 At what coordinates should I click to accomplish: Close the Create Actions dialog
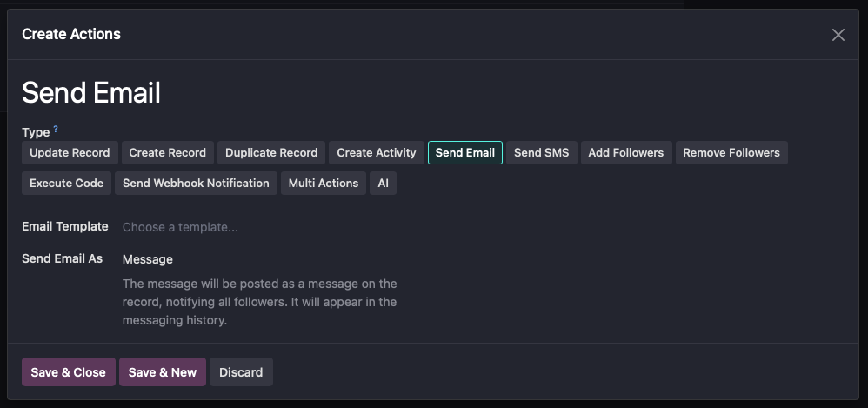838,35
